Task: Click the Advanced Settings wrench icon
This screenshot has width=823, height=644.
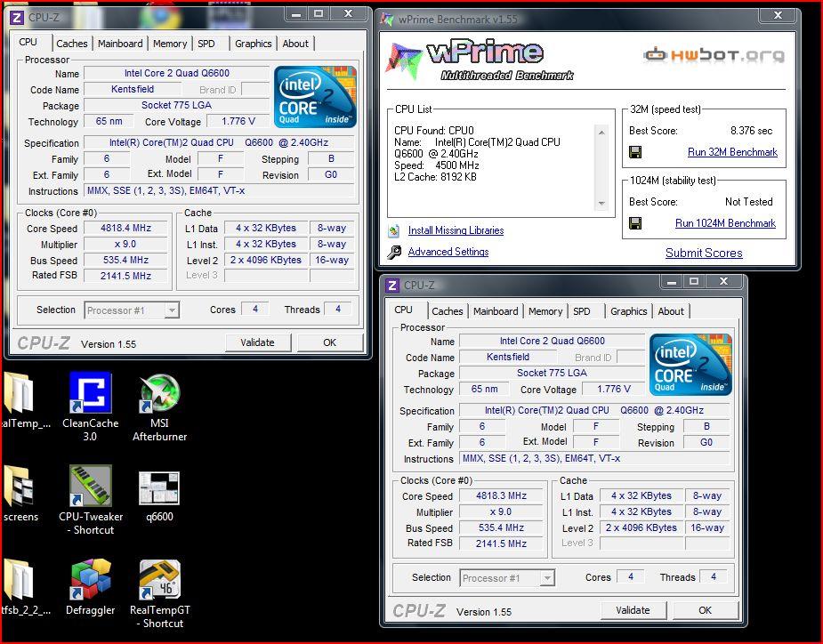Action: tap(394, 253)
